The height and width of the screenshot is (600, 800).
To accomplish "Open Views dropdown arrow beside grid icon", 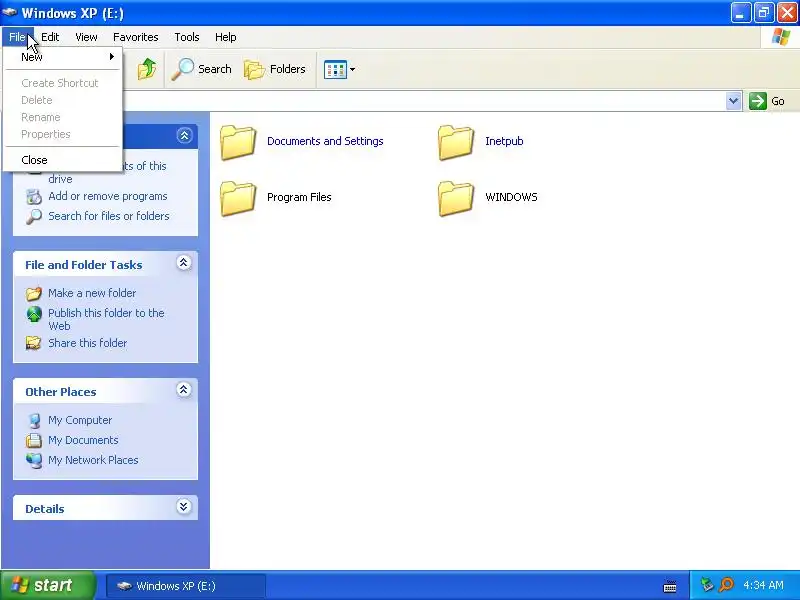I will (x=353, y=69).
